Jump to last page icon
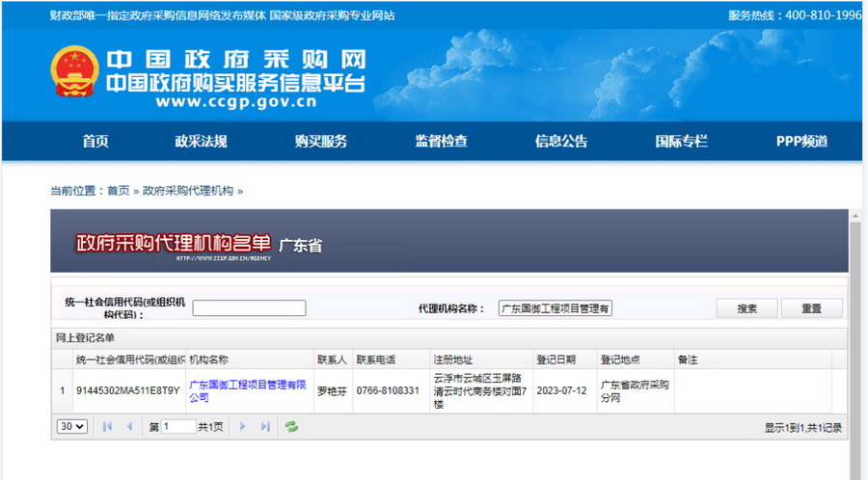 coord(265,426)
